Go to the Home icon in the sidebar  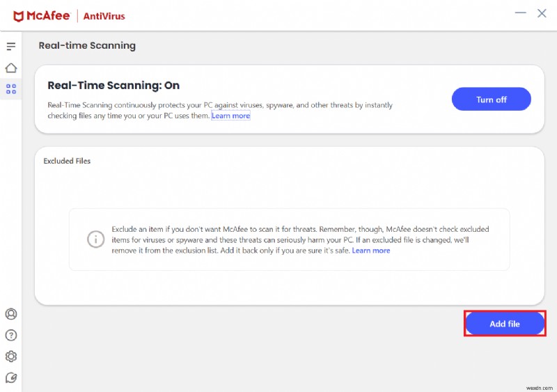pos(10,68)
